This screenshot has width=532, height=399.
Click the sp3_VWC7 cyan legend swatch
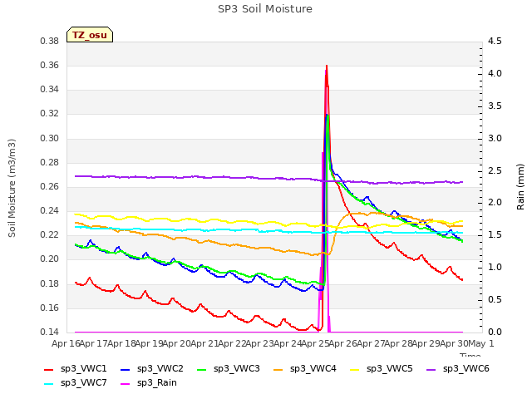49,384
